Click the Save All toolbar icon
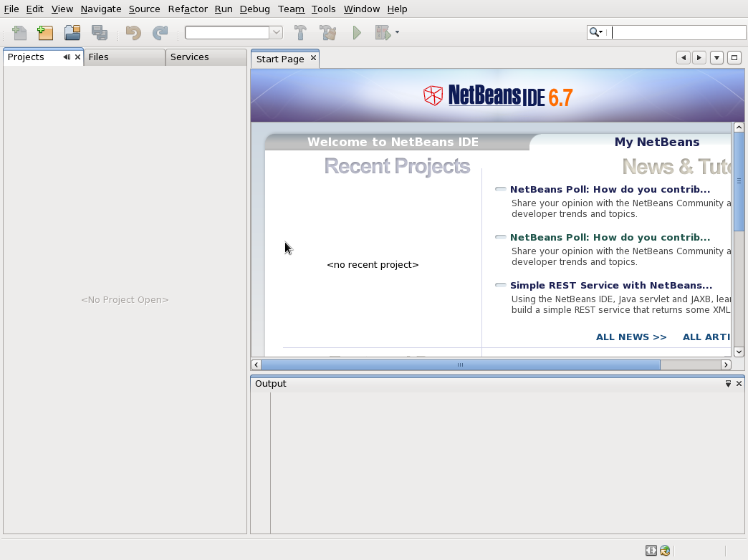This screenshot has width=748, height=560. [99, 32]
